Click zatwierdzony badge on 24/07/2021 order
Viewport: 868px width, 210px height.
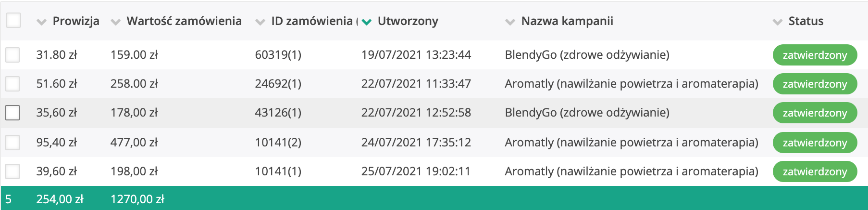pos(815,143)
